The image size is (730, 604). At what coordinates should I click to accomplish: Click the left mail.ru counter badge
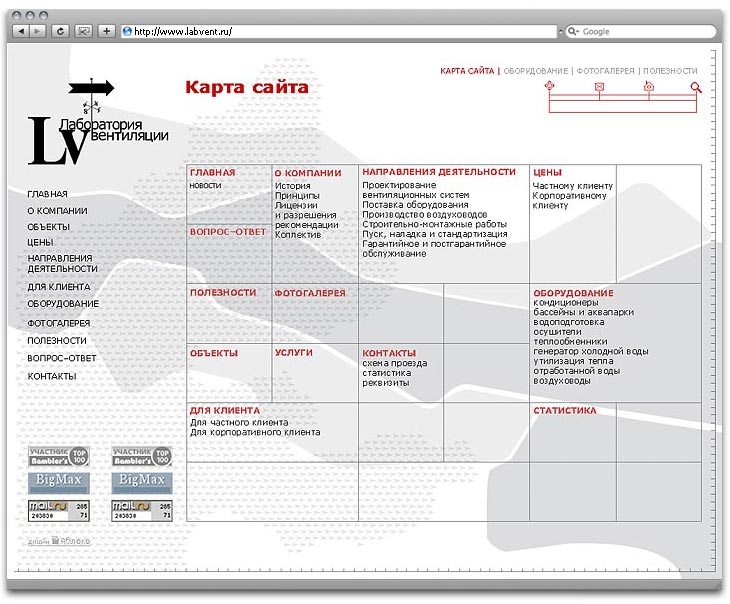59,511
